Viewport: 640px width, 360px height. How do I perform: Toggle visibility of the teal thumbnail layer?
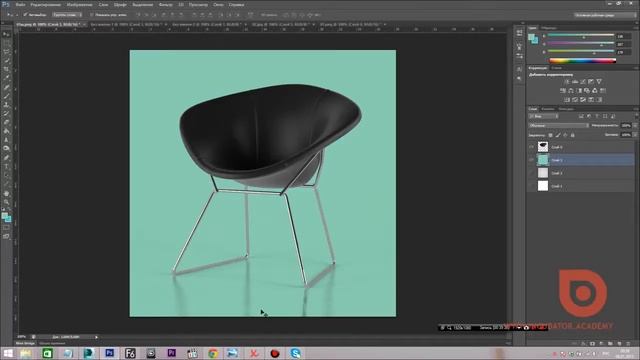pyautogui.click(x=531, y=160)
